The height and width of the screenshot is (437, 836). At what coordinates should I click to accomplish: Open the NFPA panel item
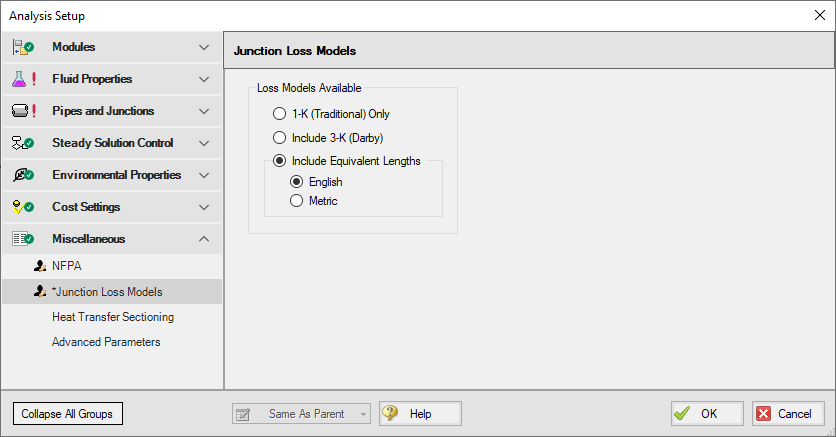67,266
